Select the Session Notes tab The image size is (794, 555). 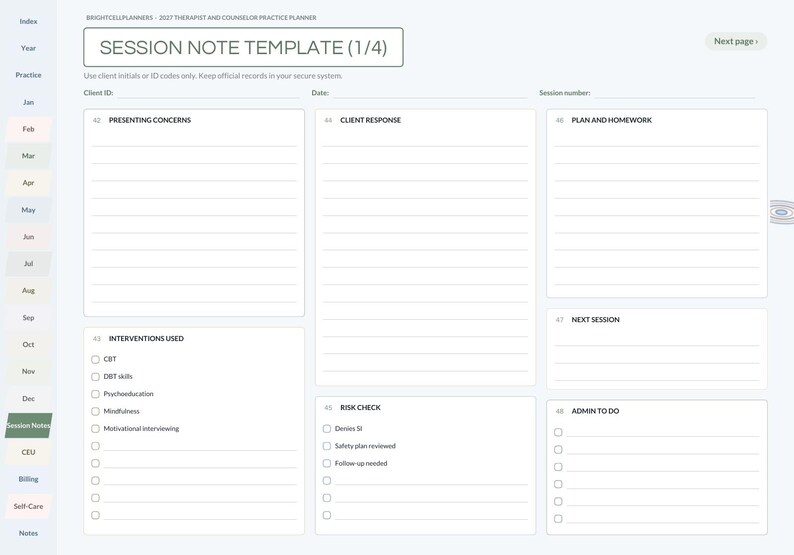click(x=28, y=425)
